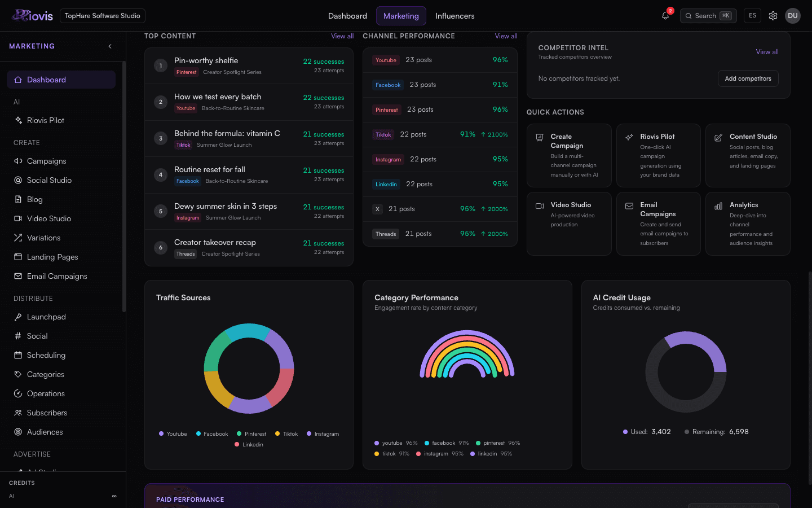
Task: Open the DU user avatar
Action: point(793,16)
